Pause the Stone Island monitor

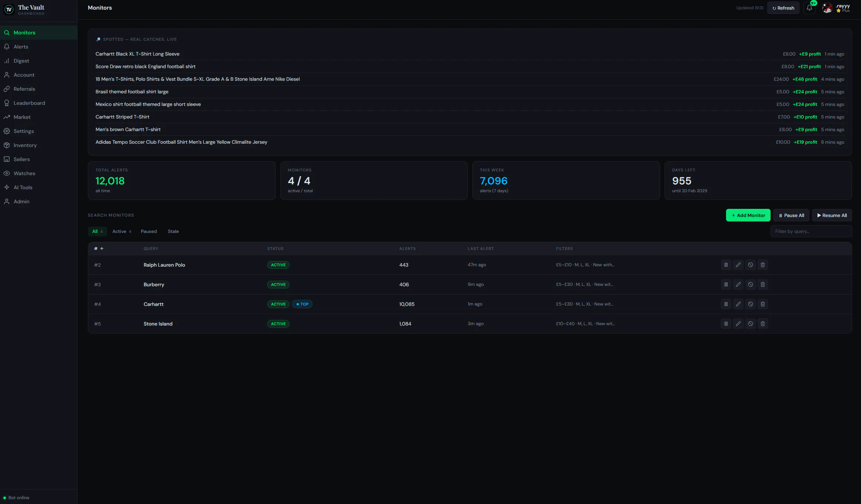[x=726, y=324]
